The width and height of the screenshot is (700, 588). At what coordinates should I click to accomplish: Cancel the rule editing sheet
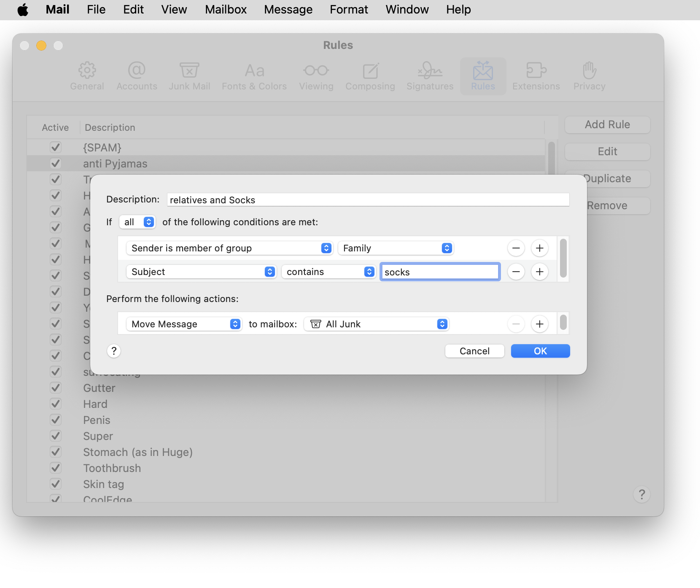click(474, 351)
